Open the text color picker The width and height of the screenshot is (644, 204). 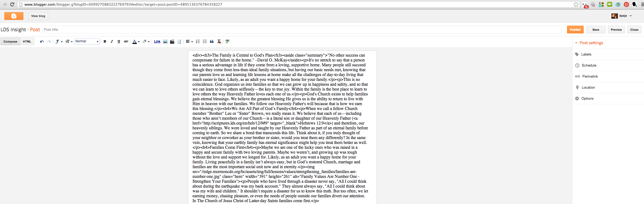136,42
